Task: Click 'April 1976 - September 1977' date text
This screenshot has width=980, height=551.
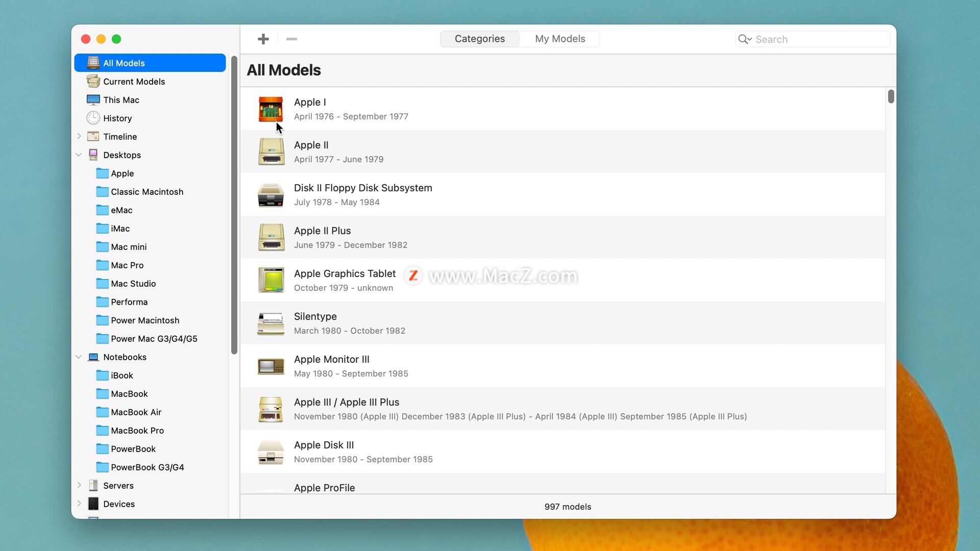Action: tap(351, 116)
